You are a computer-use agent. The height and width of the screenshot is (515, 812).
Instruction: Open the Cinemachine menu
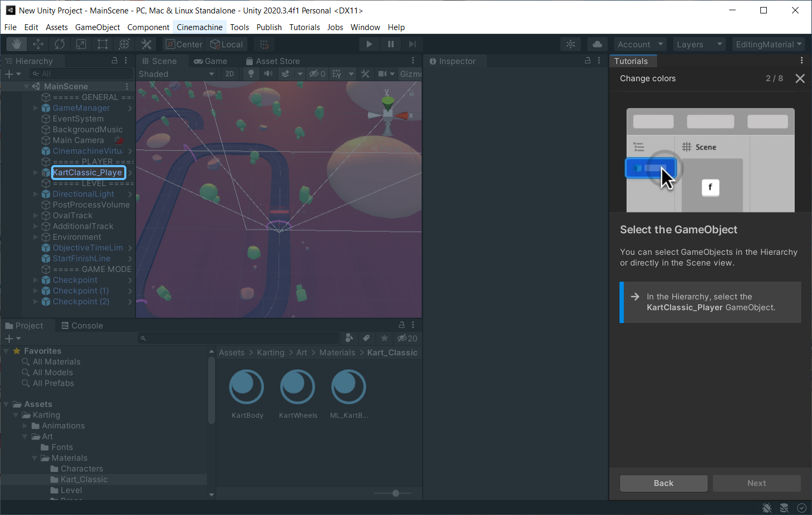pos(200,27)
